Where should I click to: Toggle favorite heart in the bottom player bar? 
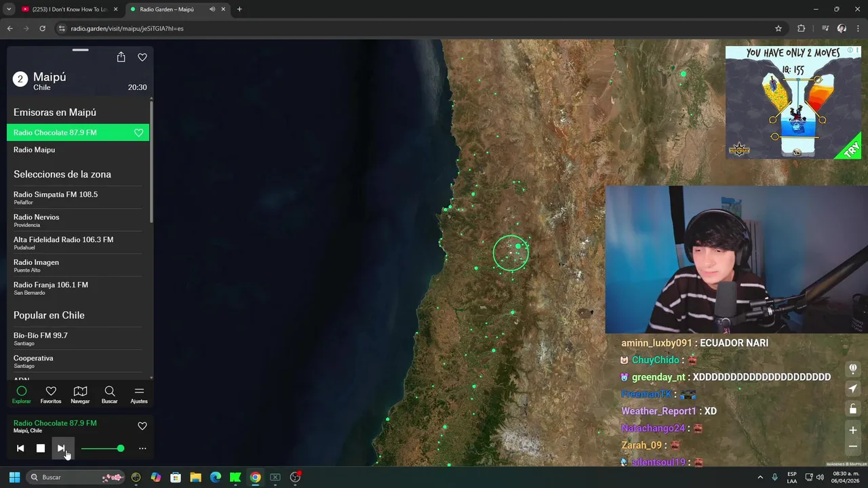142,426
